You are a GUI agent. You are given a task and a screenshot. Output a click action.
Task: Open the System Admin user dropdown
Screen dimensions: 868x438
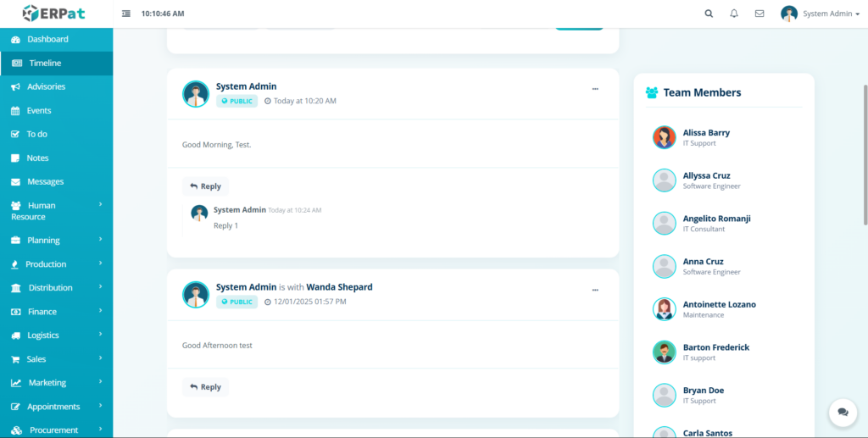pyautogui.click(x=819, y=14)
